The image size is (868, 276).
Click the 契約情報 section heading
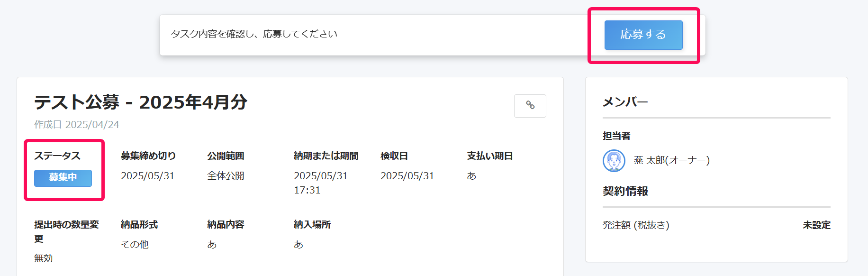coord(625,191)
